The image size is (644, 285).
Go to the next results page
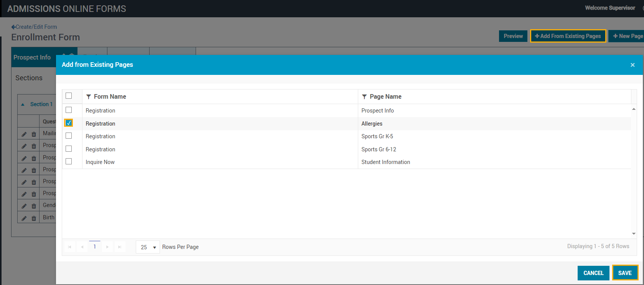click(x=107, y=247)
